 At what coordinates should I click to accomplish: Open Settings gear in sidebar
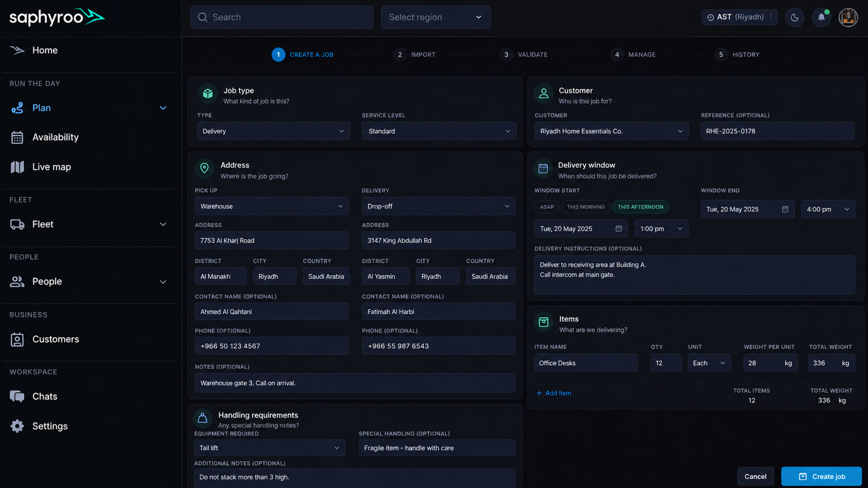(17, 426)
